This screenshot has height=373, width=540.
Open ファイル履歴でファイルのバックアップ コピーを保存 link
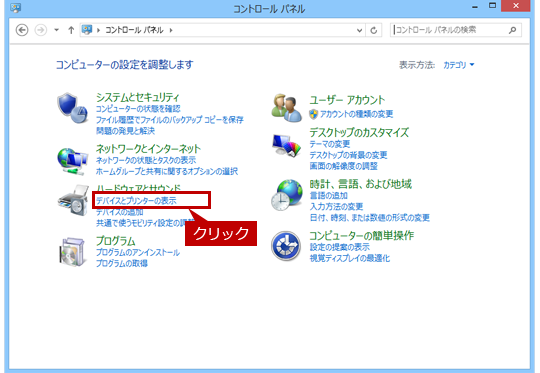[x=170, y=120]
